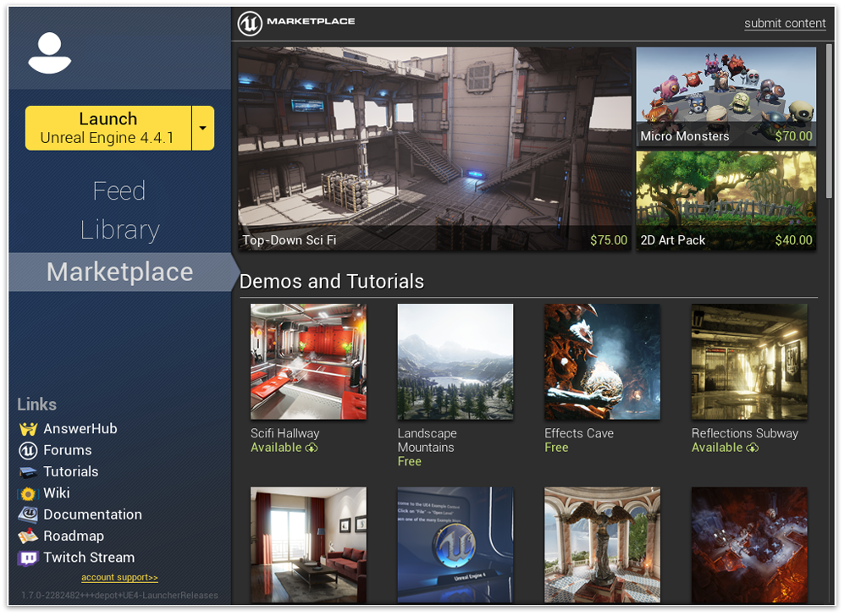Viewport: 850px width, 616px height.
Task: Click the Tutorials graduation cap icon
Action: [29, 472]
